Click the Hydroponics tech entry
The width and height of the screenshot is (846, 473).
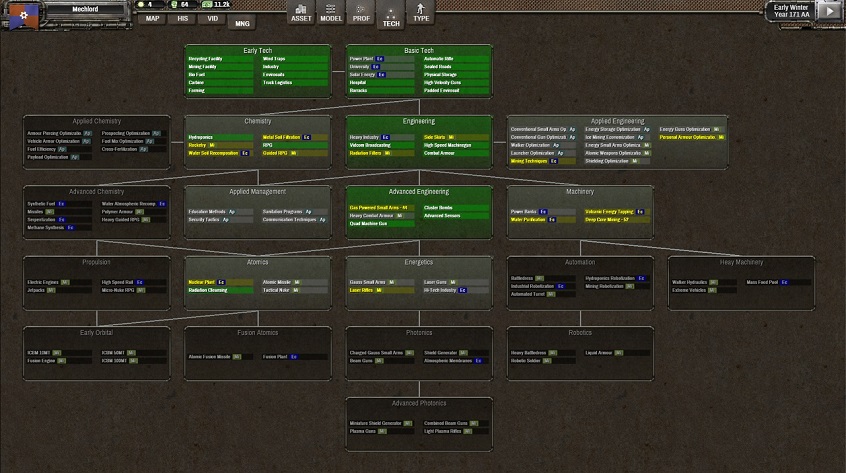(220, 138)
